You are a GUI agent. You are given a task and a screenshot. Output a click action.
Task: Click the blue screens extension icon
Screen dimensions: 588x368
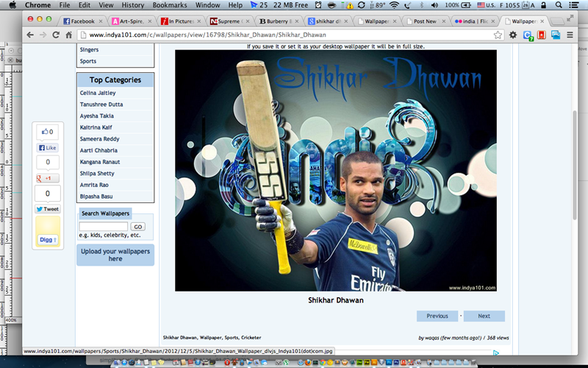pyautogui.click(x=556, y=35)
